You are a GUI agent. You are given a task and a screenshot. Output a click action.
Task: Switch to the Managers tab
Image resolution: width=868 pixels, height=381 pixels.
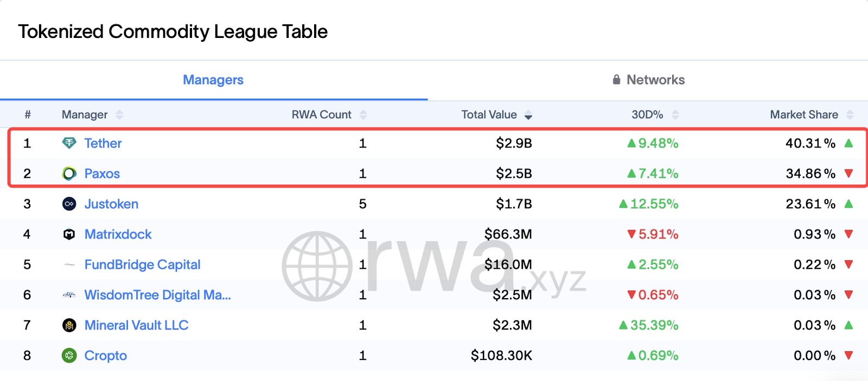[x=213, y=80]
